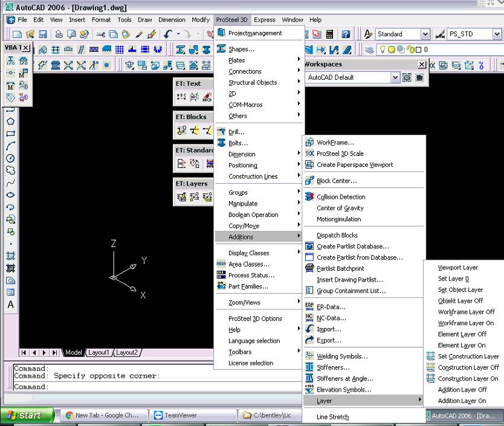Toggle layer 0 freeze sun icon
Viewport: 504px width, 426px height.
[391, 50]
